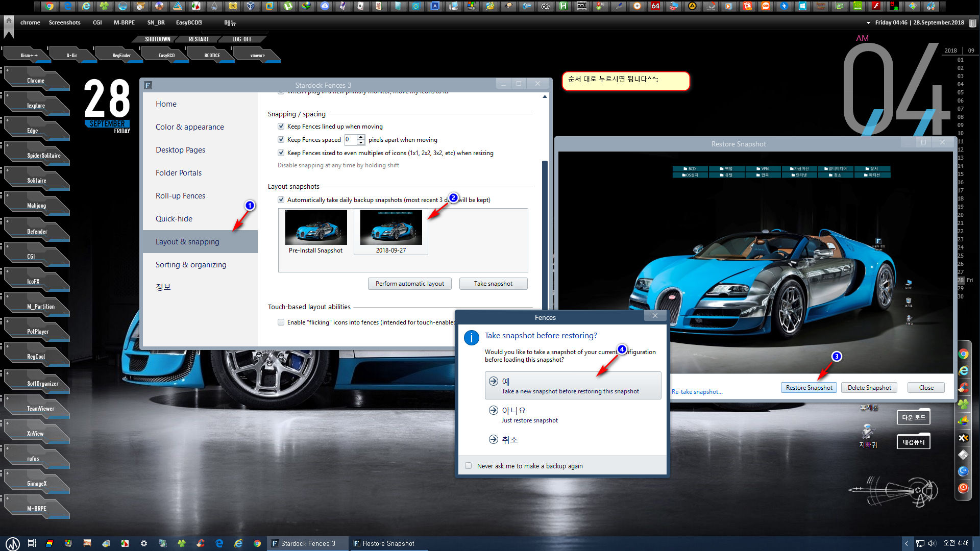Viewport: 980px width, 551px height.
Task: Select Quick-hide in Fences sidebar
Action: pos(200,218)
